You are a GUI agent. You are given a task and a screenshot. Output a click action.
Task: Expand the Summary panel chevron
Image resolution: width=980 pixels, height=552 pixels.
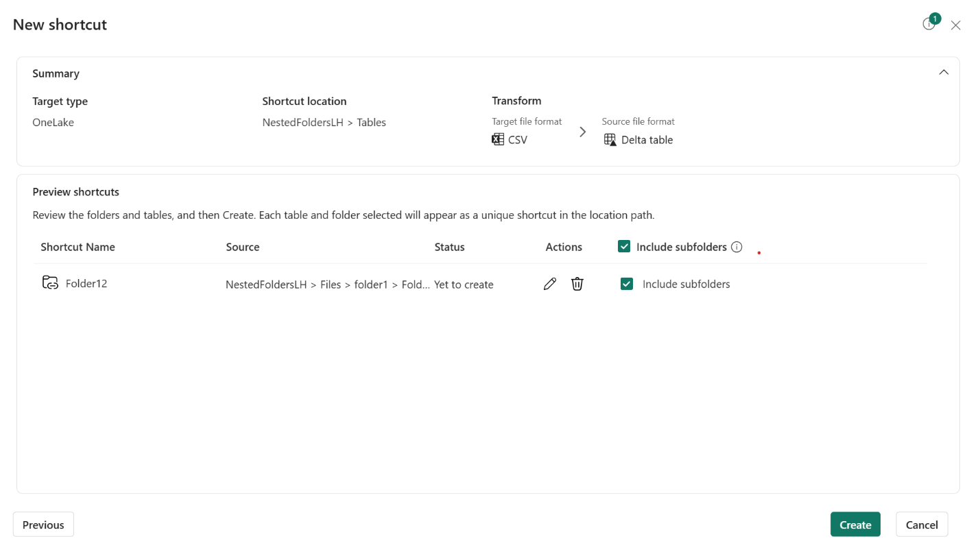coord(944,71)
